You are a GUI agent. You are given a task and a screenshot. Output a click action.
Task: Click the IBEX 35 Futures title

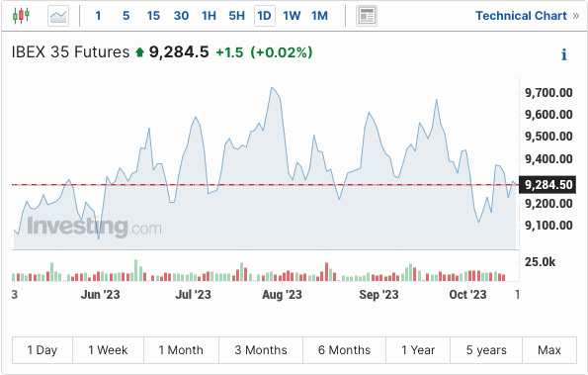pos(70,51)
